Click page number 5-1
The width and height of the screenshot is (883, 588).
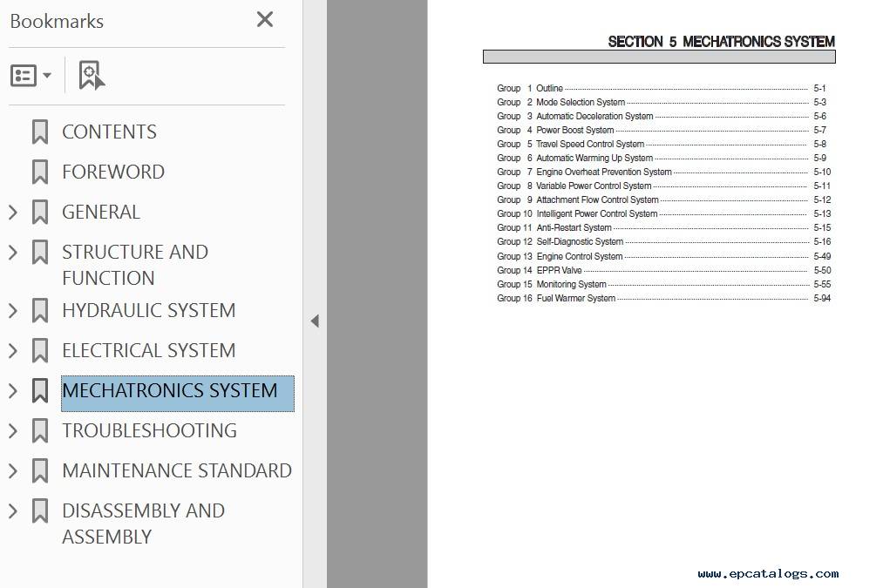(x=819, y=88)
